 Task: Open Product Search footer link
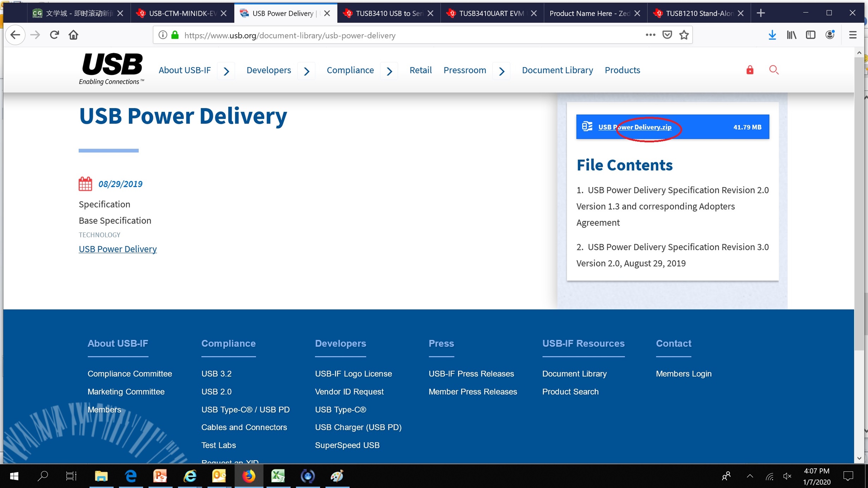pyautogui.click(x=570, y=391)
